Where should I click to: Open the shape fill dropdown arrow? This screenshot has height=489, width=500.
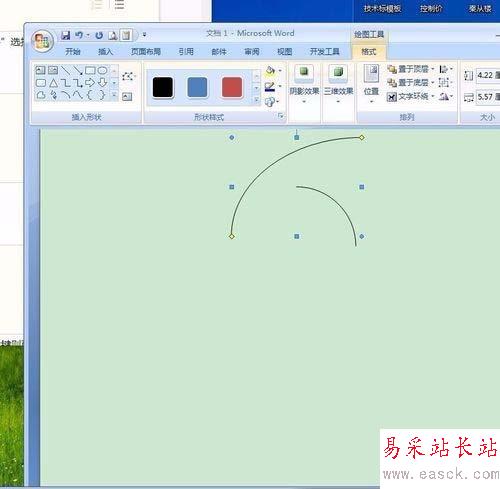pos(280,71)
